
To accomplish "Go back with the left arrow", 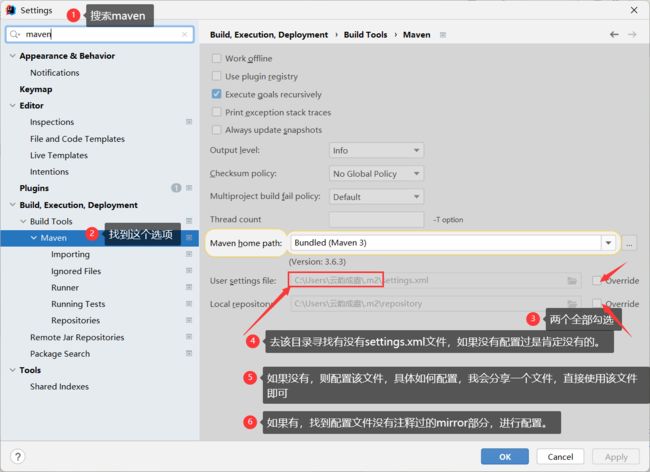I will (x=614, y=34).
